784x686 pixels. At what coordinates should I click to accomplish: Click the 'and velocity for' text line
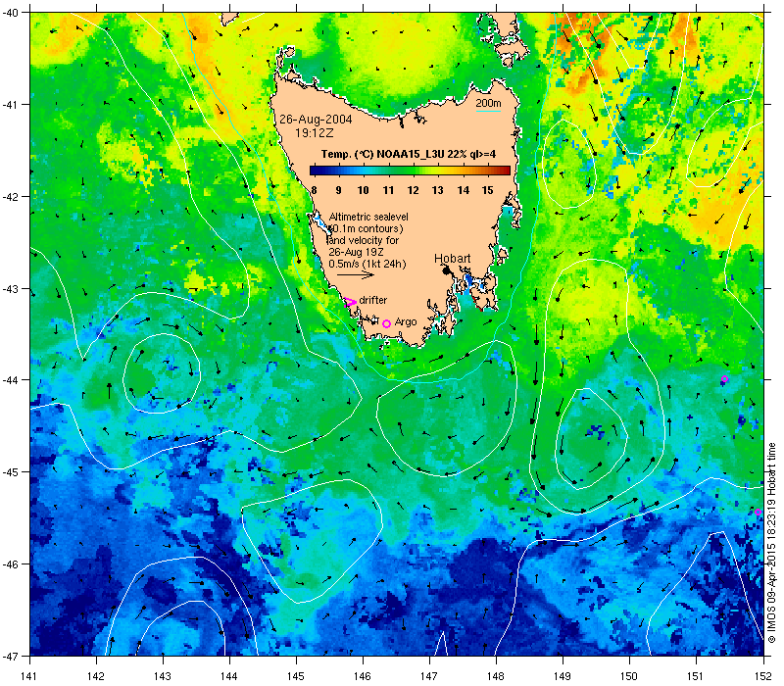[x=364, y=240]
